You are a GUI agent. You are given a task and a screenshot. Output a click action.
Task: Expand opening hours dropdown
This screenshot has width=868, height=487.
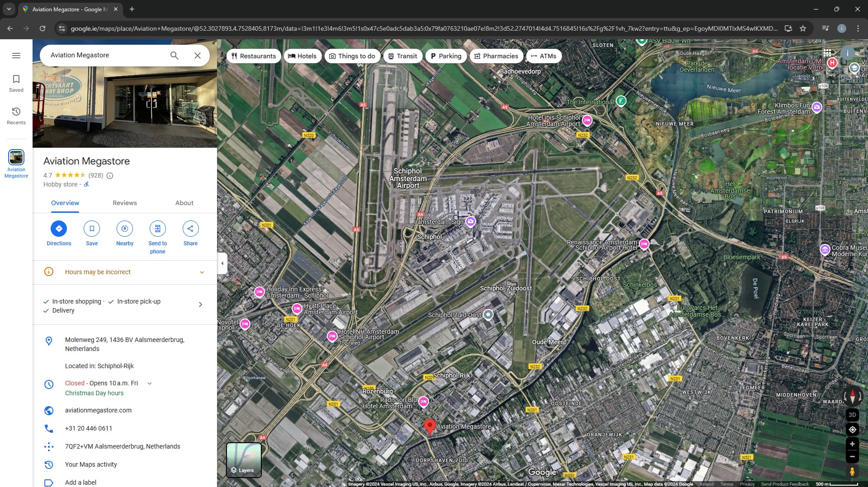coord(150,384)
